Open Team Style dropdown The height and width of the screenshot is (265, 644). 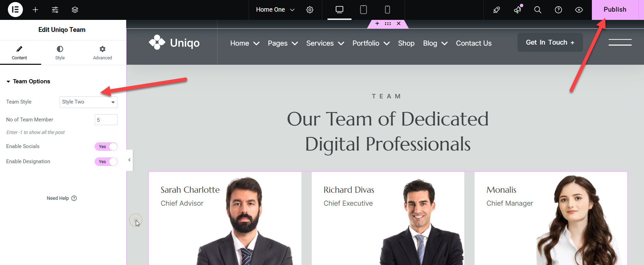click(x=88, y=102)
